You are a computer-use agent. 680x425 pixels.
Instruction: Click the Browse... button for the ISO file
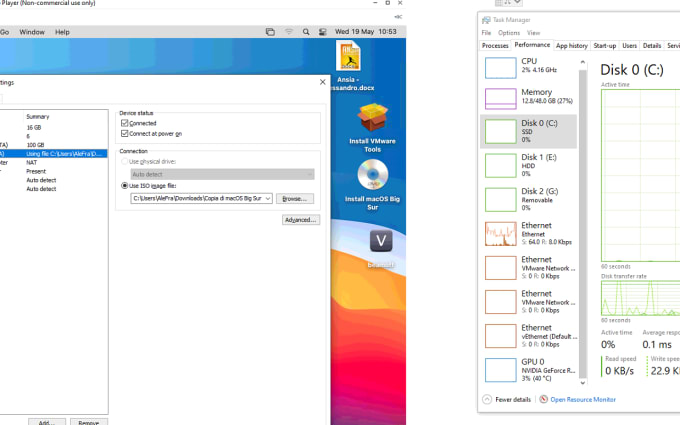click(295, 199)
